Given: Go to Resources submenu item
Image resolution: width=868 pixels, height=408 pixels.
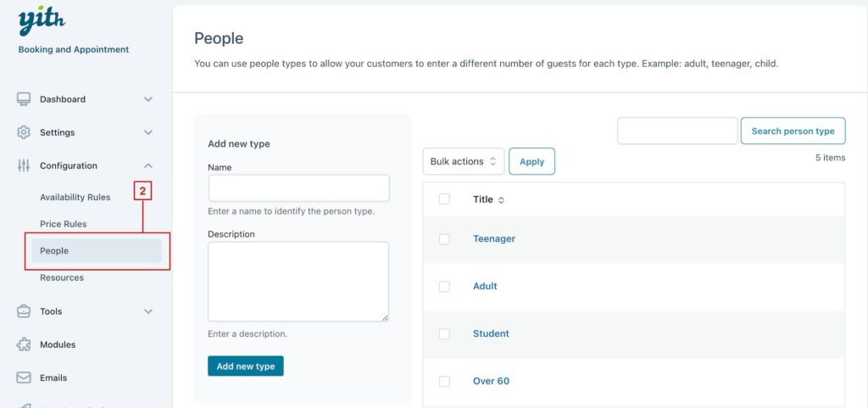Looking at the screenshot, I should (62, 277).
